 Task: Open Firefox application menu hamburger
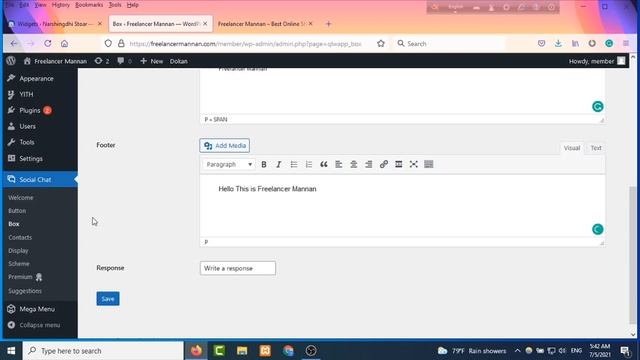(x=626, y=43)
